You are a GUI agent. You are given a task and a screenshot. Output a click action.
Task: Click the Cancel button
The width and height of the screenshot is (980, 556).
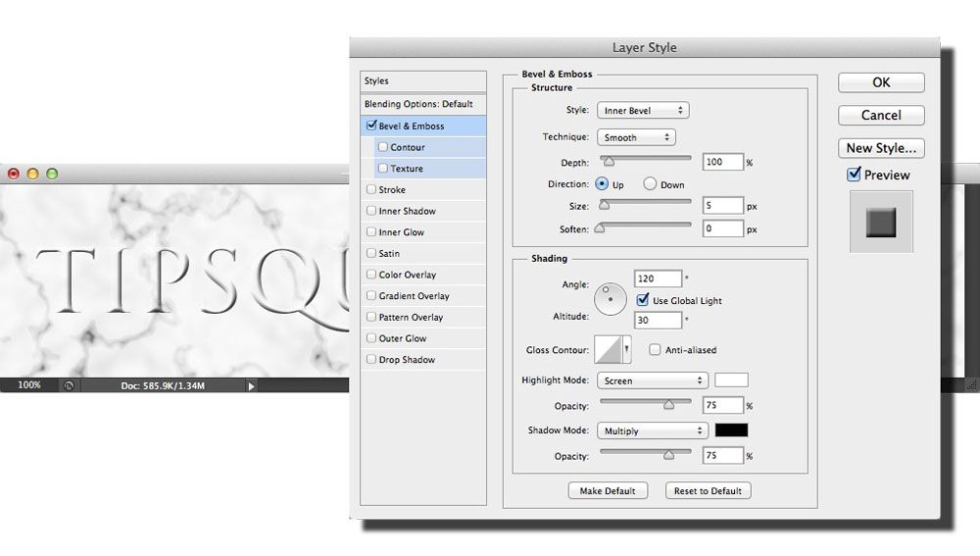pos(881,115)
